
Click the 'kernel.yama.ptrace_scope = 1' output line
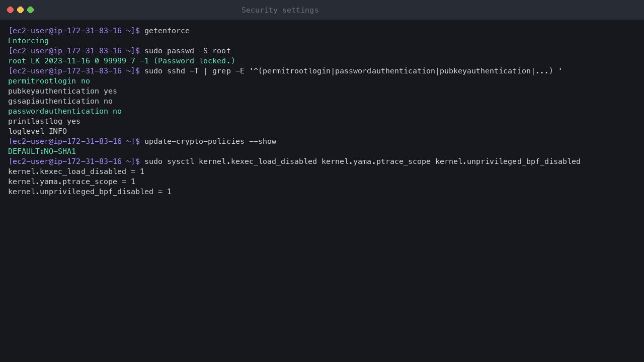(71, 182)
